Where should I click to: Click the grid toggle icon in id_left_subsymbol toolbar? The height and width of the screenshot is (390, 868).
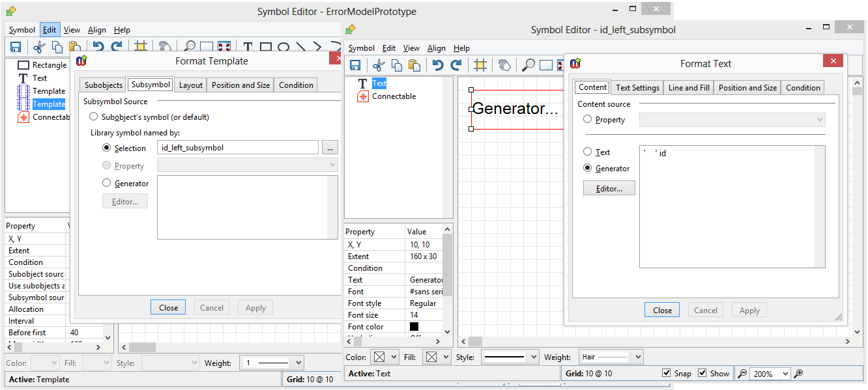tap(480, 65)
